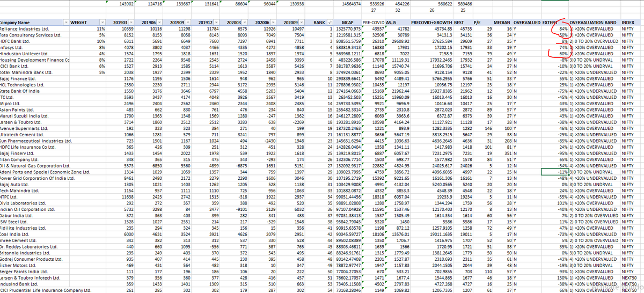Select the 14564374 total cell in top row
This screenshot has width=644, height=293.
(x=348, y=4)
